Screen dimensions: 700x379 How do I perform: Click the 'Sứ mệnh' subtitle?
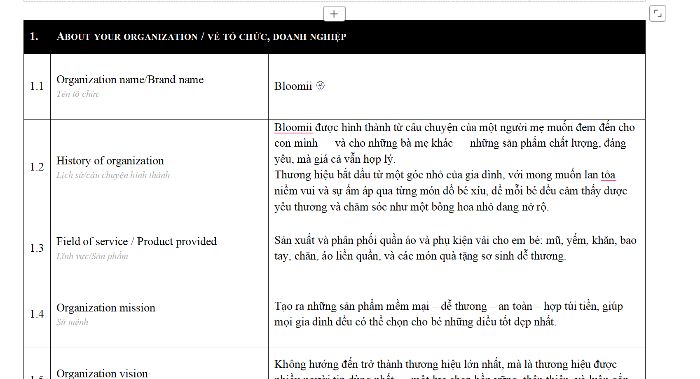point(72,322)
